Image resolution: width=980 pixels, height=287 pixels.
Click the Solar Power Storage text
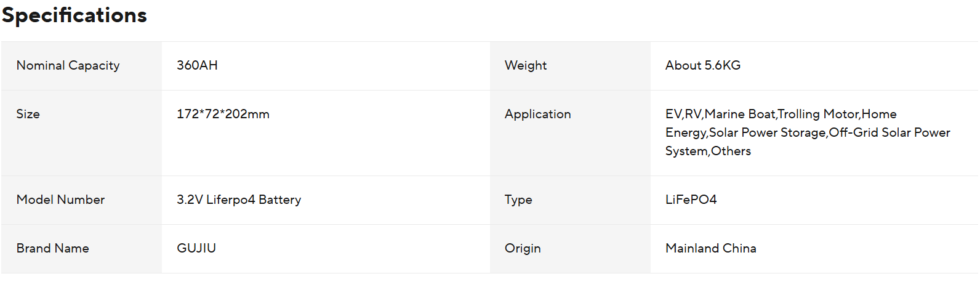coord(768,132)
